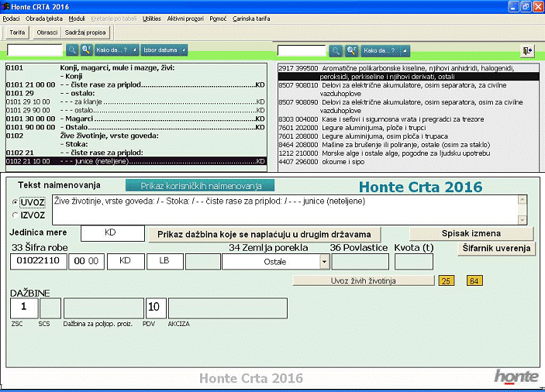Open the Izbor datuma dropdown

[164, 50]
